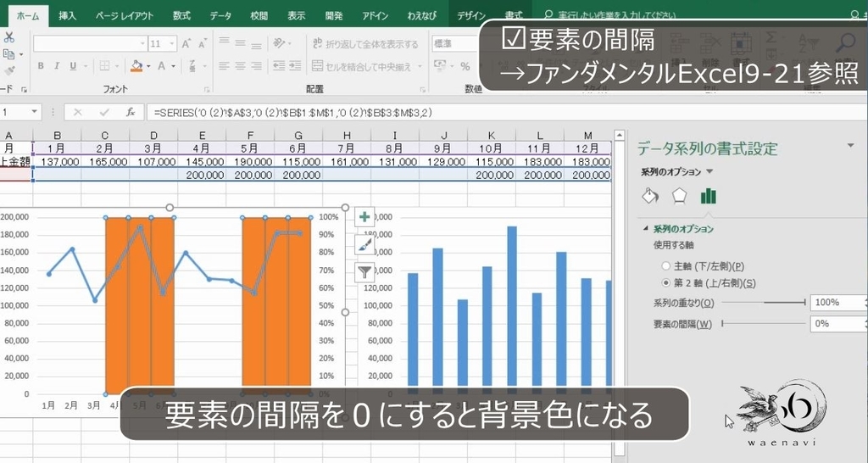Click the increase indent icon
Screen dimensions: 868x463
click(x=296, y=66)
